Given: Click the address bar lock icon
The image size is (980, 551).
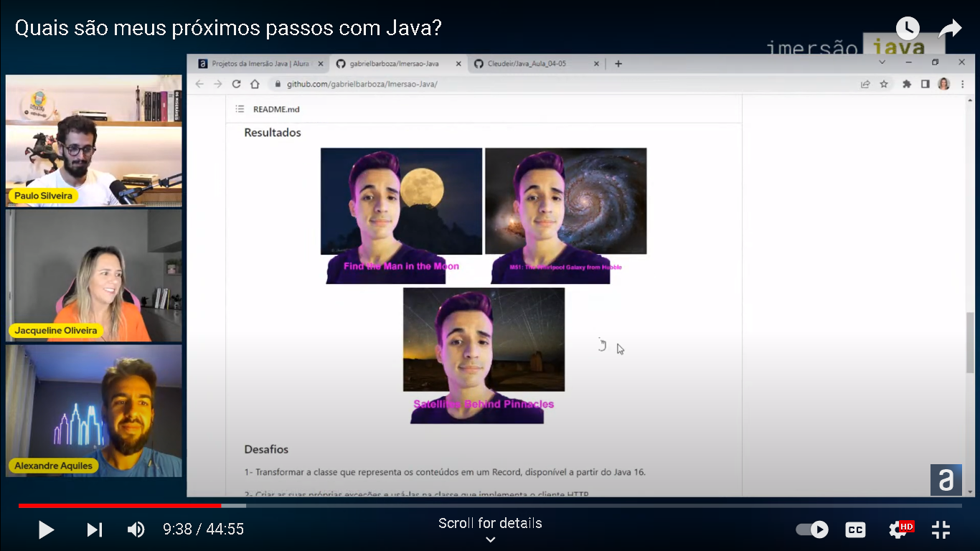Looking at the screenshot, I should 278,84.
